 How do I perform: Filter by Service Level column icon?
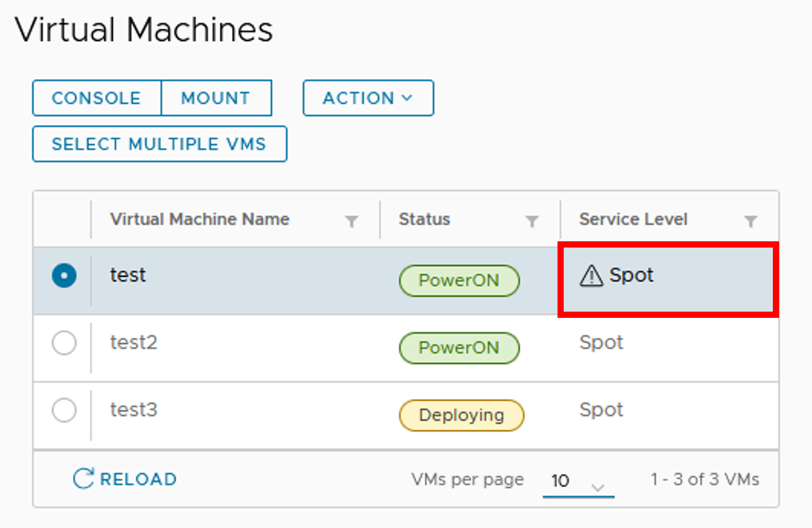pos(751,221)
